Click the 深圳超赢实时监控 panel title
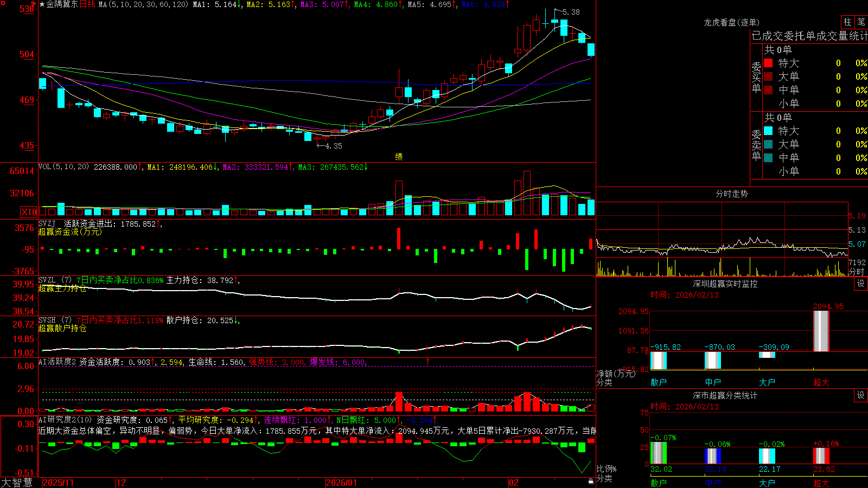Viewport: 868px width, 488px height. coord(725,284)
